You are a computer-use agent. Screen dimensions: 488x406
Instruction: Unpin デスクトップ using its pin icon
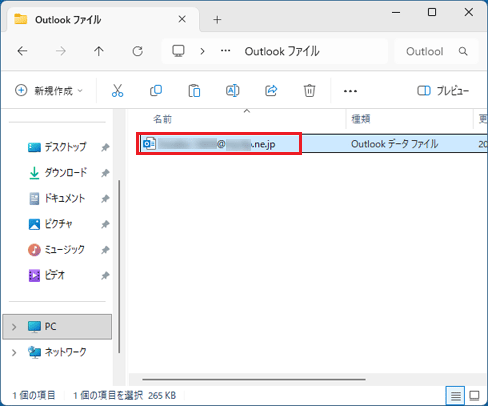click(105, 147)
